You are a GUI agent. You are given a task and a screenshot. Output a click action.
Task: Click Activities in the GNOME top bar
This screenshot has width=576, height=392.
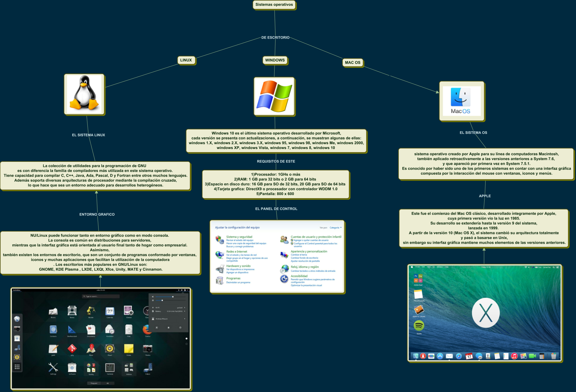pyautogui.click(x=17, y=290)
